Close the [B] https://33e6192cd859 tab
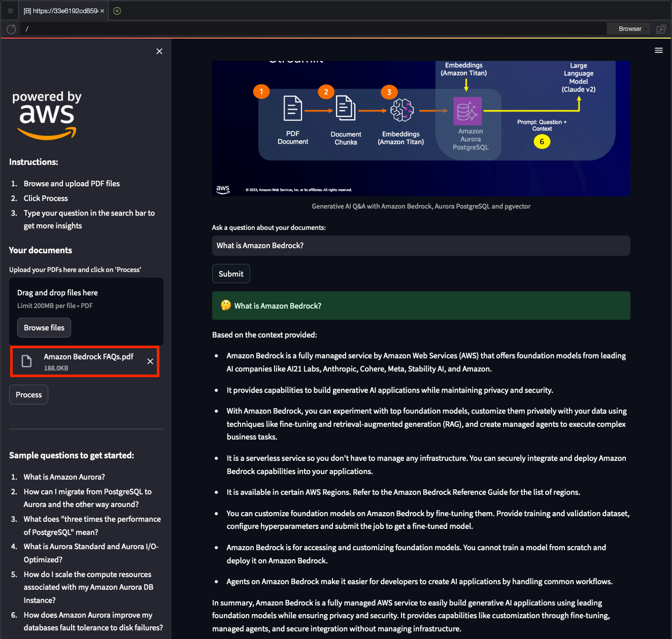Viewport: 672px width, 639px height. 102,11
